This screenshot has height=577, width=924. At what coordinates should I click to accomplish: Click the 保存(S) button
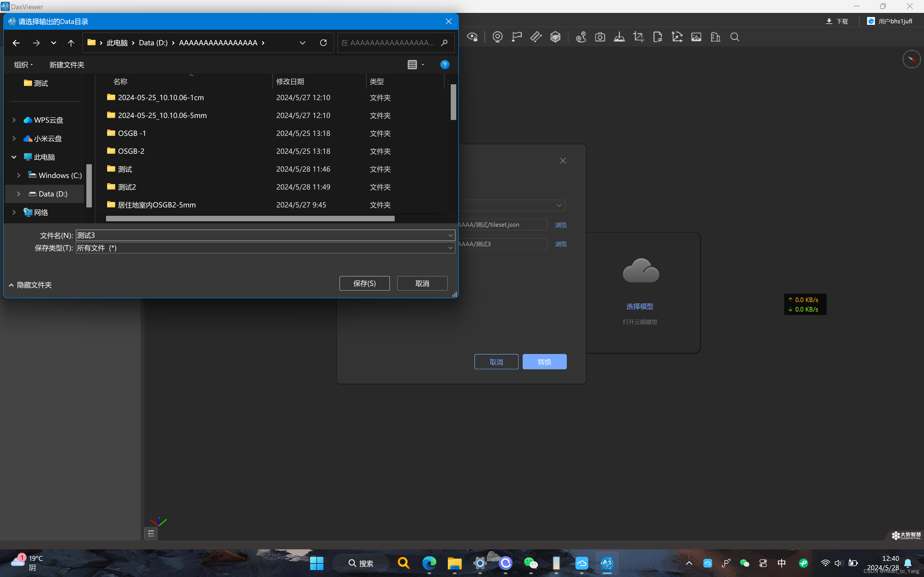point(364,283)
